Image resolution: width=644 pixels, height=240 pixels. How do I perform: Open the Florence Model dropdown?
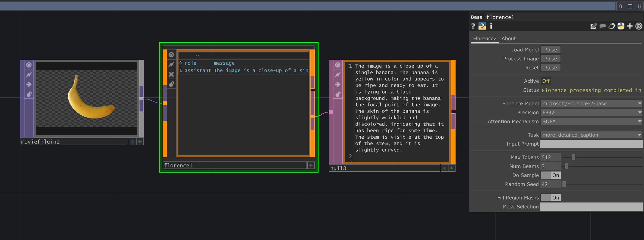pyautogui.click(x=591, y=104)
